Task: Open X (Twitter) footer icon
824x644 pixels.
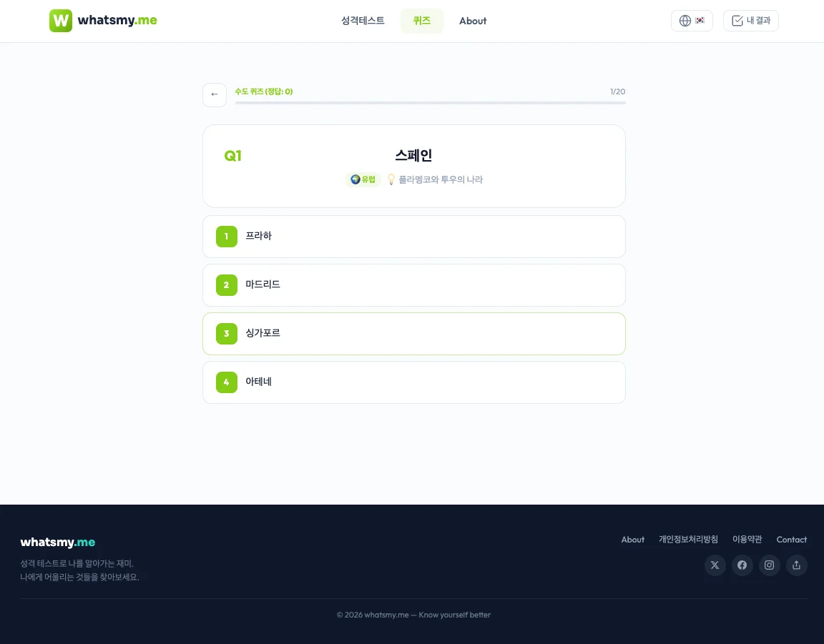Action: coord(715,565)
